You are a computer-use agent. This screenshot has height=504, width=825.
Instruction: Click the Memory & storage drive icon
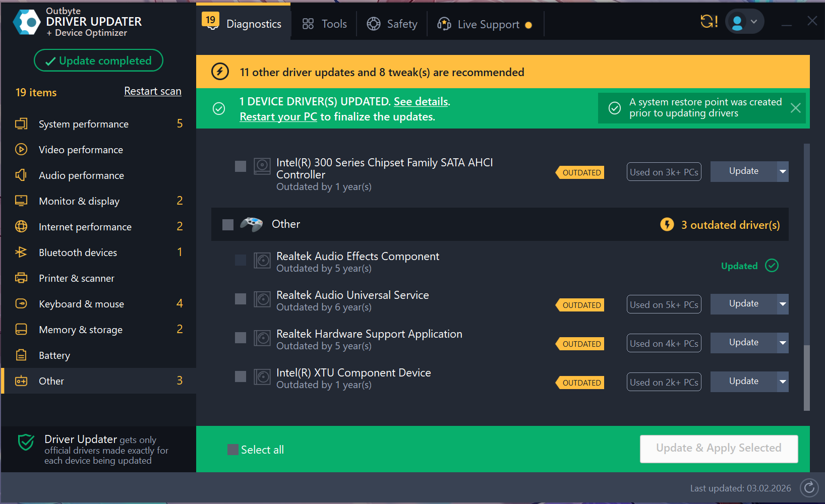click(x=21, y=330)
